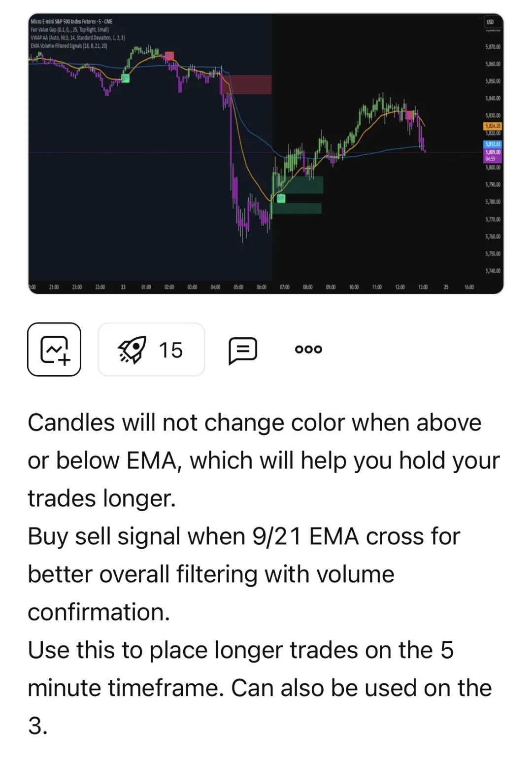Select the Fair Value Gap indicator legend
Image resolution: width=532 pixels, height=772 pixels.
pyautogui.click(x=69, y=30)
